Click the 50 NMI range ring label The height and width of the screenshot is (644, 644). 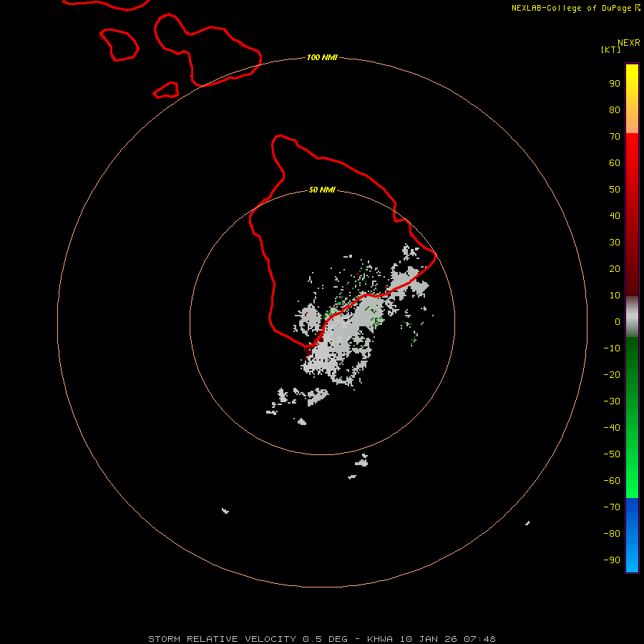322,190
